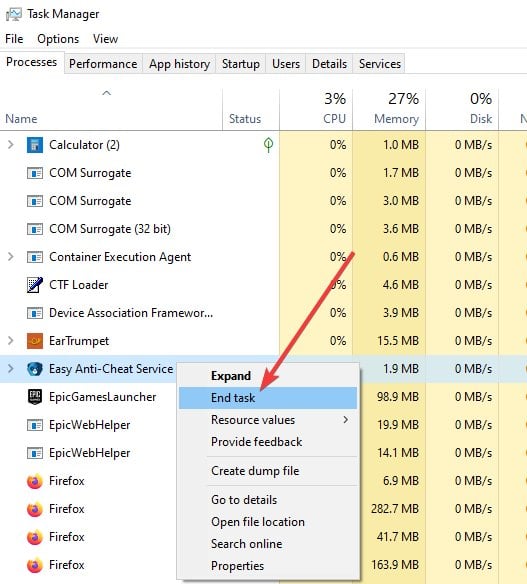
Task: Open the Startup tab
Action: [x=241, y=64]
